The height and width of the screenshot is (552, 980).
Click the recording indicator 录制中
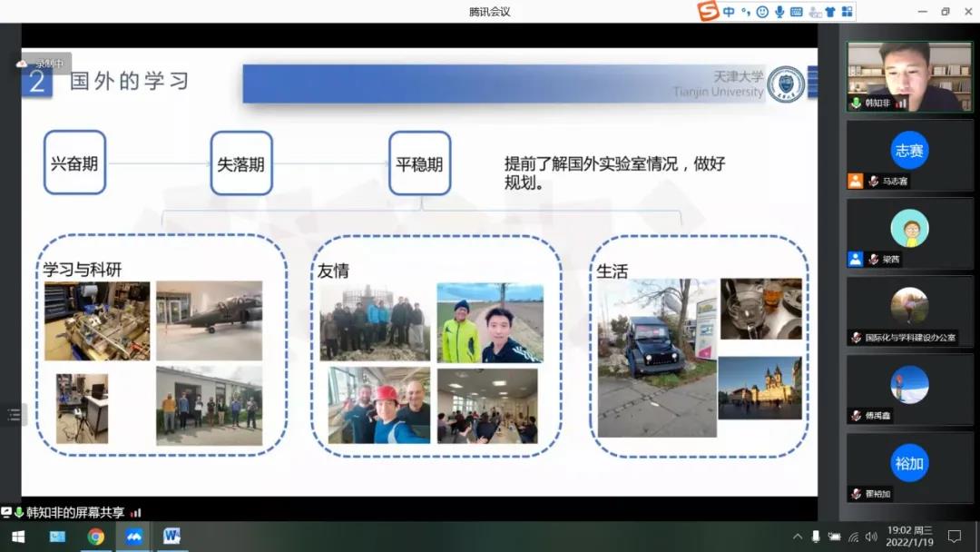pos(43,64)
